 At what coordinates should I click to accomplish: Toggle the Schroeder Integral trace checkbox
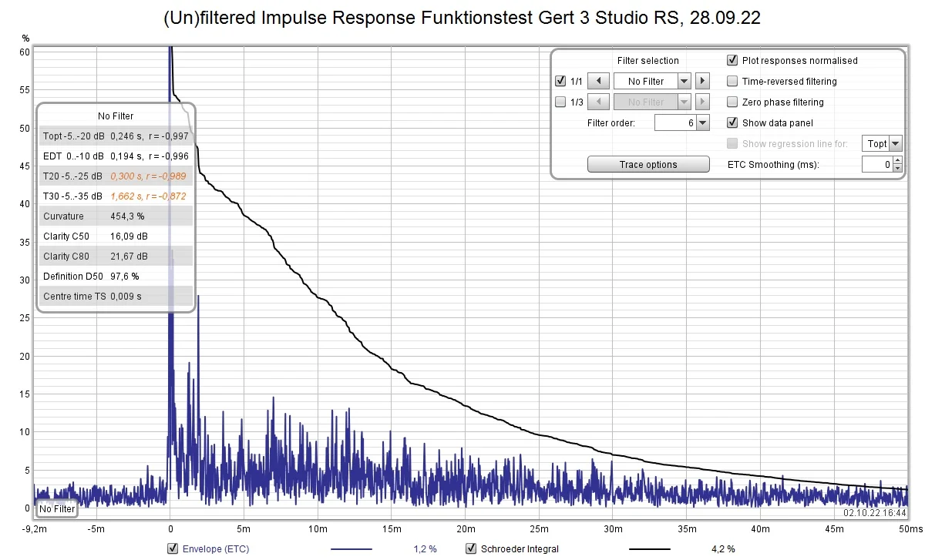[471, 549]
